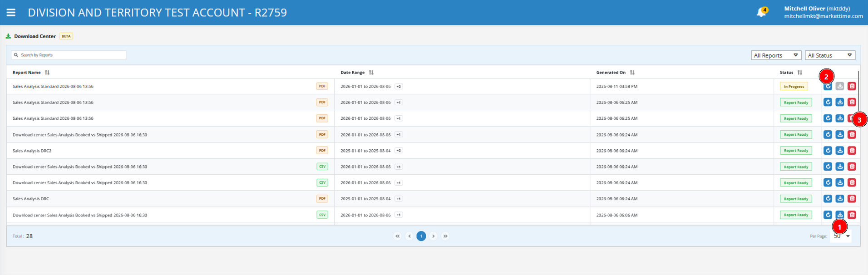Delete the report generated at 06:06 AM
The height and width of the screenshot is (275, 868).
coord(852,215)
